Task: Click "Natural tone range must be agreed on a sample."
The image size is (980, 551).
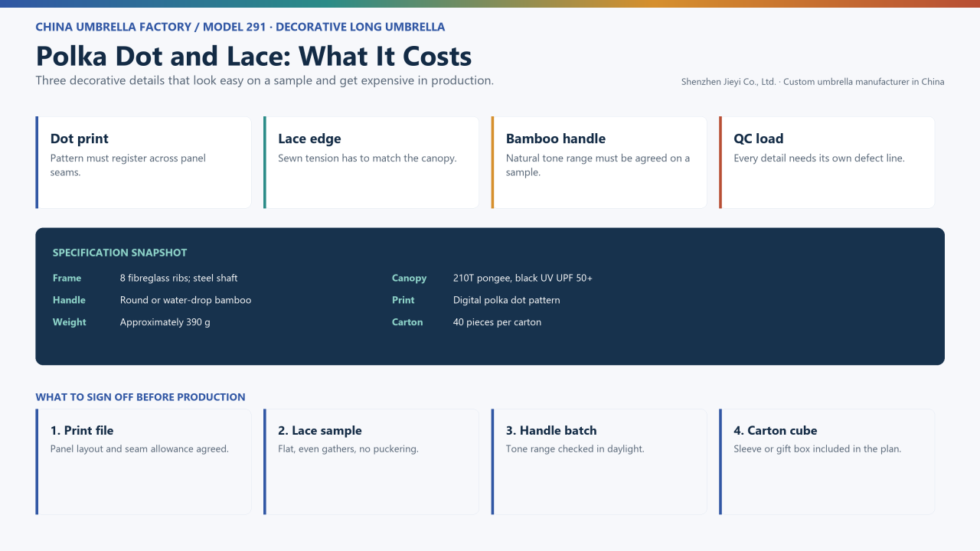Action: (x=598, y=165)
